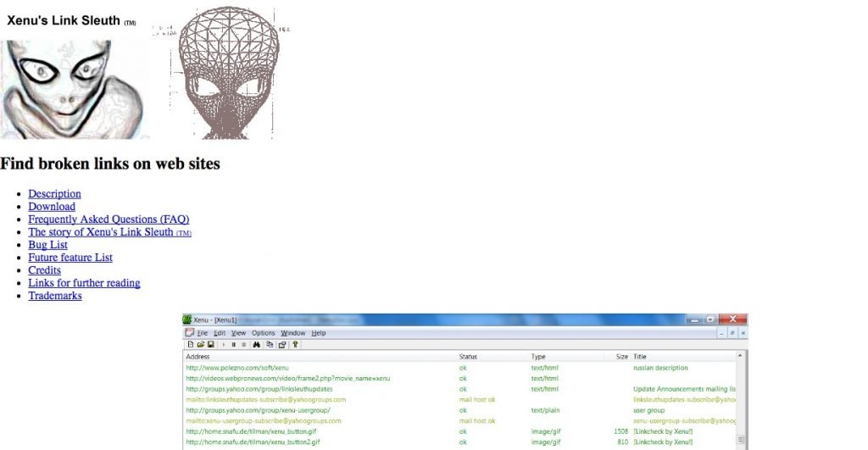Click the Play/resume arrow in Xenu toolbar
The height and width of the screenshot is (450, 868).
[224, 344]
